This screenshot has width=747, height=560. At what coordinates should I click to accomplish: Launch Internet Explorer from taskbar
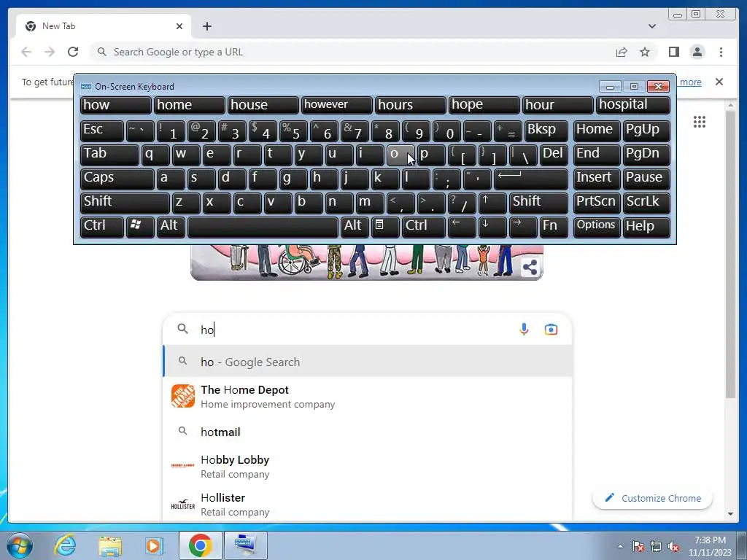click(x=65, y=545)
